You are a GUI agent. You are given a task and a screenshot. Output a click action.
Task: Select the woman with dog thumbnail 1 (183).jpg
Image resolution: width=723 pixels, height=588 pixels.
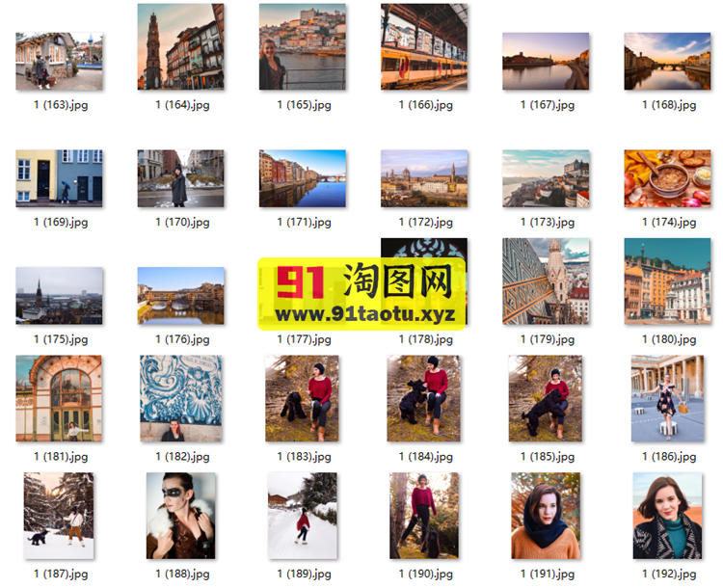(302, 398)
